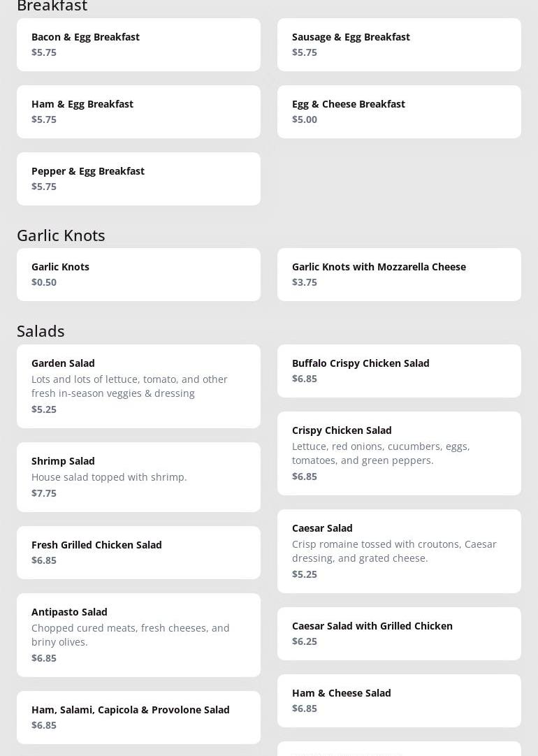Open Garlic Knots with Mozzarella Cheese
The image size is (538, 756).
(399, 275)
